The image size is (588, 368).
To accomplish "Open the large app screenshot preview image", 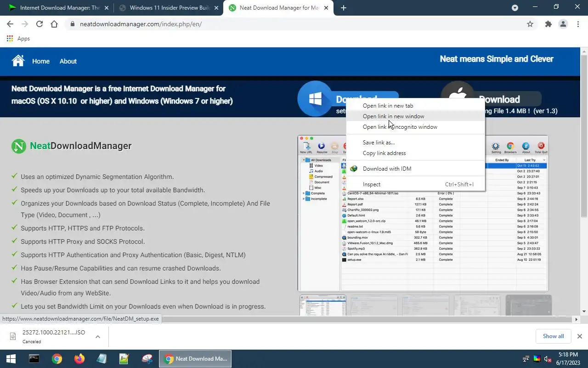I will point(423,213).
